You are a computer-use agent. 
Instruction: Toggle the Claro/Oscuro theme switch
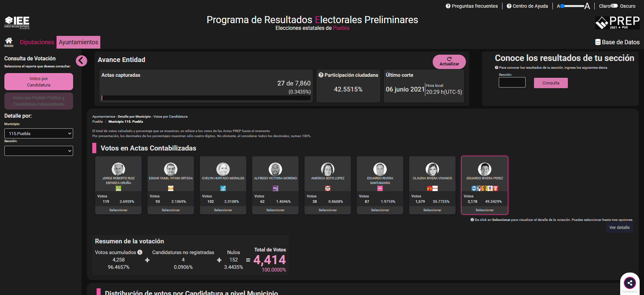coord(614,6)
